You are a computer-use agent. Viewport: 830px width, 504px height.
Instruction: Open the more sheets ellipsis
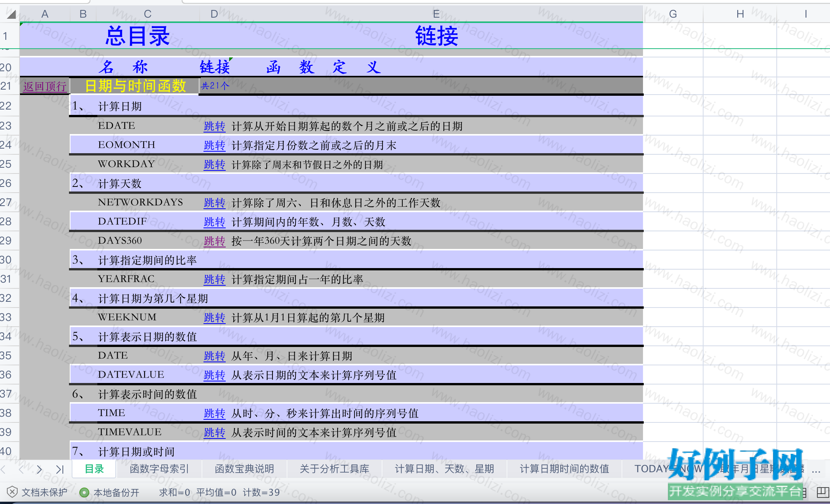coord(816,471)
